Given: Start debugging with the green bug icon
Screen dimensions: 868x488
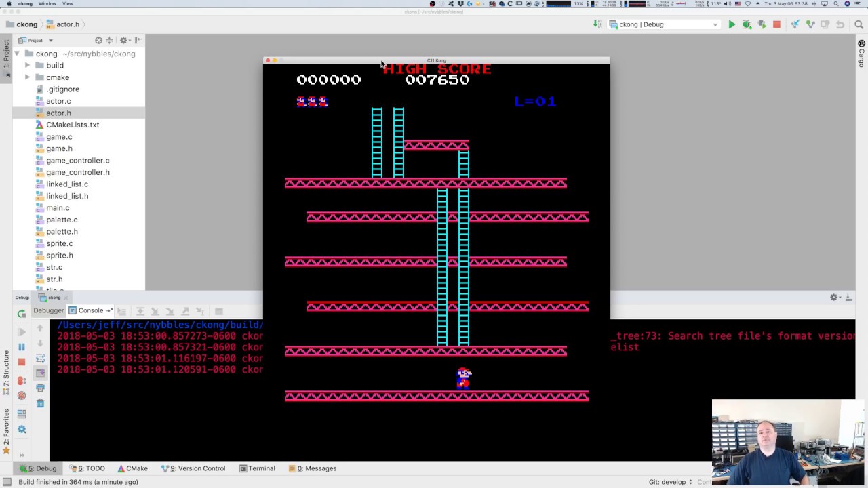Looking at the screenshot, I should [747, 24].
